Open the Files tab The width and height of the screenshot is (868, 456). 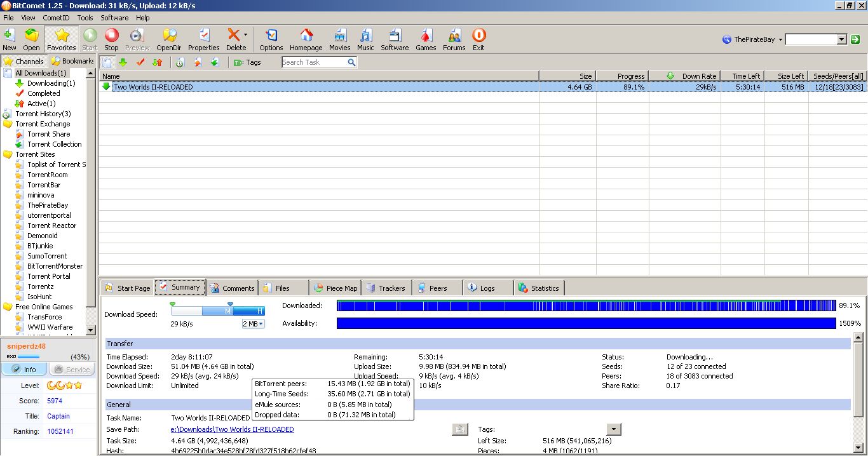tap(283, 288)
